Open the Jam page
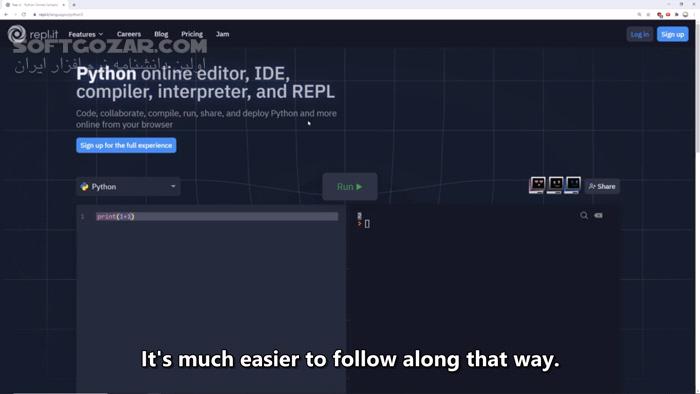700x394 pixels. [x=222, y=34]
